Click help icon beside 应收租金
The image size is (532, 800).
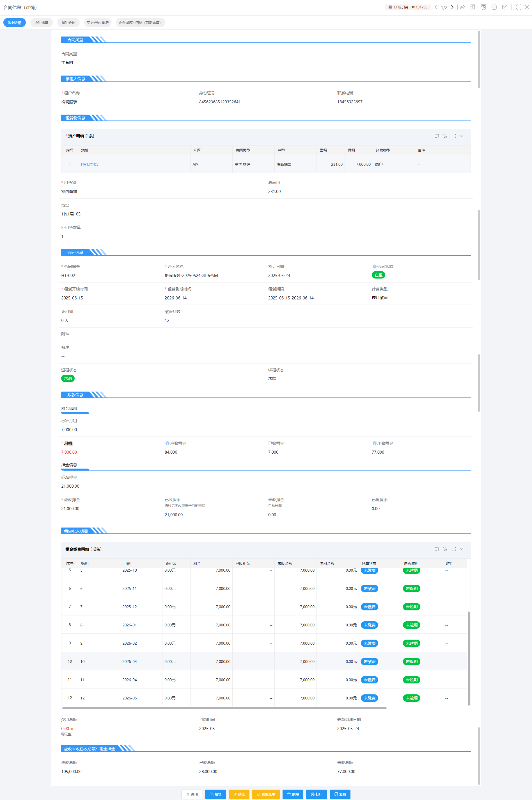(x=167, y=444)
